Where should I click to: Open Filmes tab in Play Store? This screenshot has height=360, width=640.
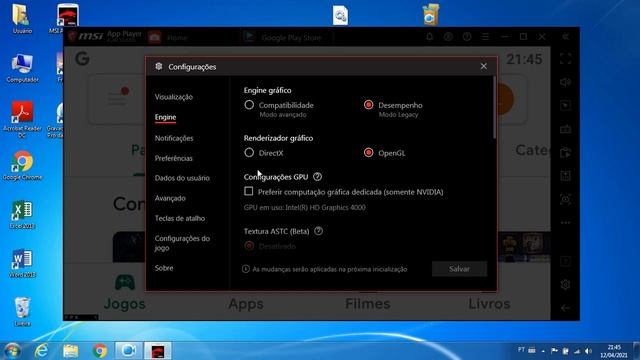coord(368,303)
